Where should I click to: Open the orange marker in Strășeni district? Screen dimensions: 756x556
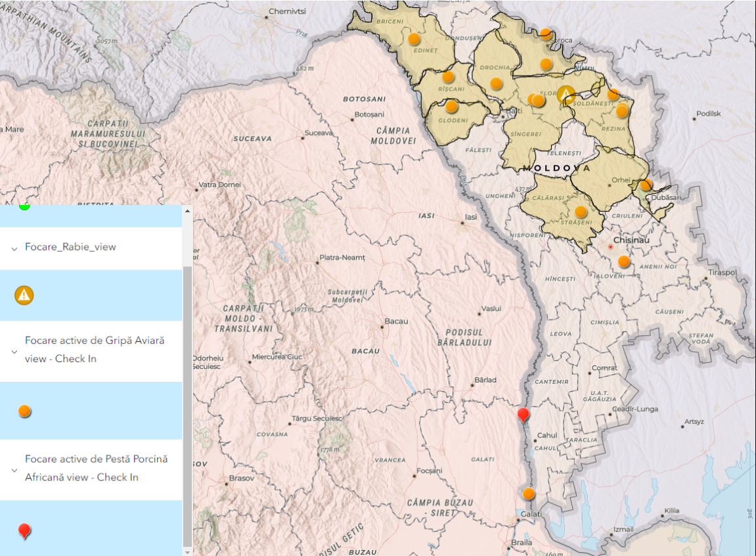pyautogui.click(x=581, y=212)
